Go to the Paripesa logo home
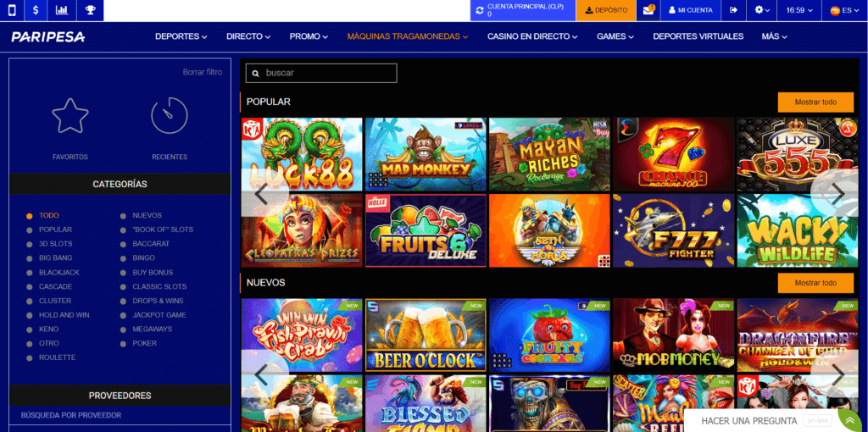 pyautogui.click(x=48, y=37)
